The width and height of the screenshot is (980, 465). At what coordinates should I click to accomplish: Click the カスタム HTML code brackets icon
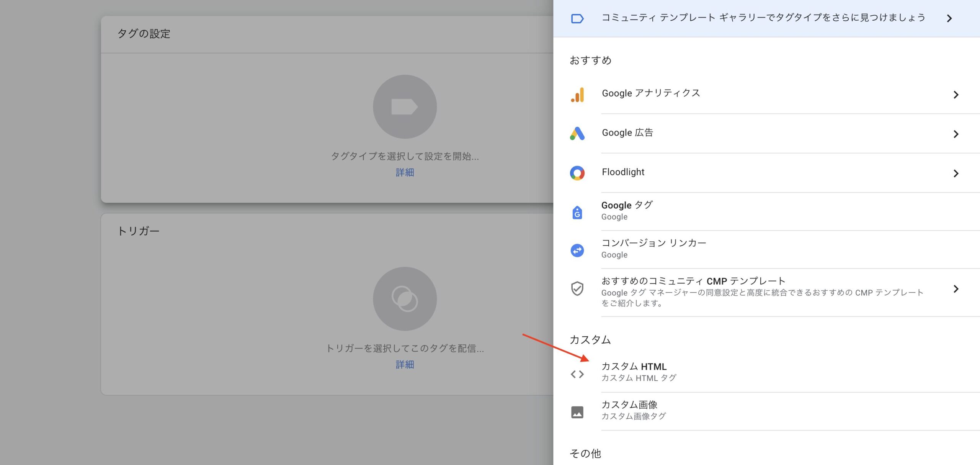[577, 374]
